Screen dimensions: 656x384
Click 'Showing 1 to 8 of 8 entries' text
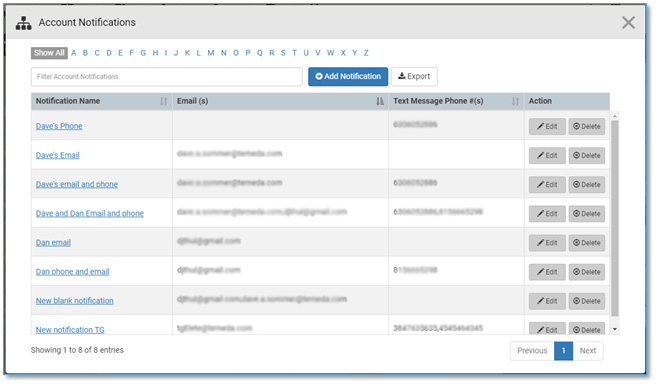pos(77,351)
